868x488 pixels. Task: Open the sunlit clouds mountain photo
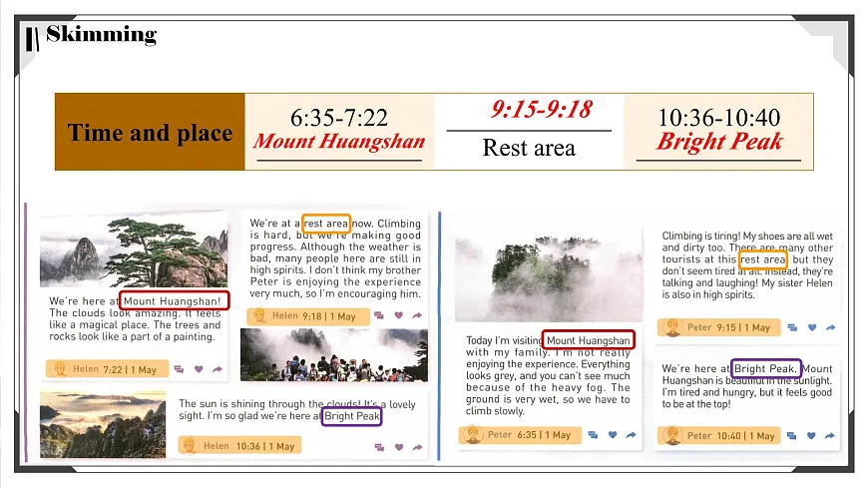coord(103,424)
